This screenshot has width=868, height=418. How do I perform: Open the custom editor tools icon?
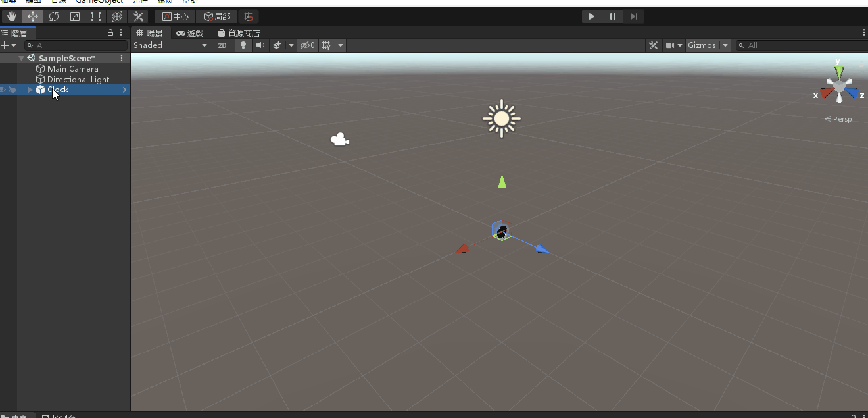138,16
